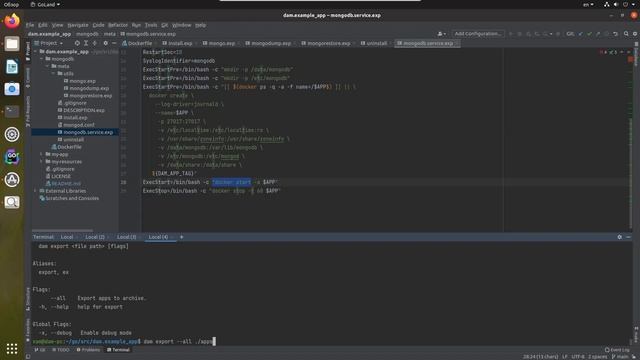Screen dimensions: 640x360
Task: Open Show Applications grid in the dock
Action: (12, 348)
